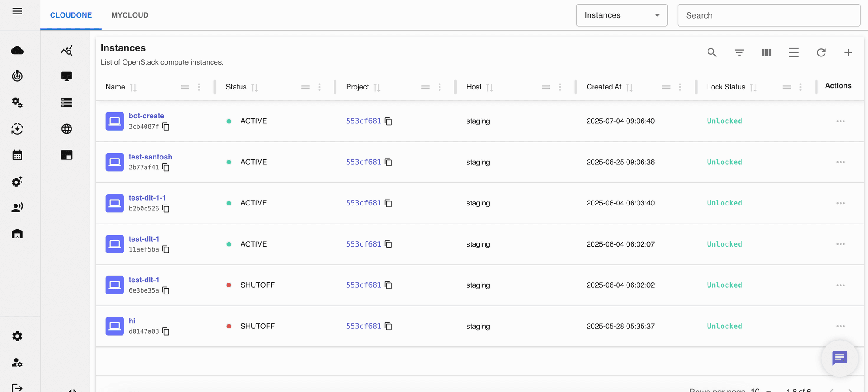Open the layout panel icon in second sidebar
The width and height of the screenshot is (868, 392).
point(66,155)
